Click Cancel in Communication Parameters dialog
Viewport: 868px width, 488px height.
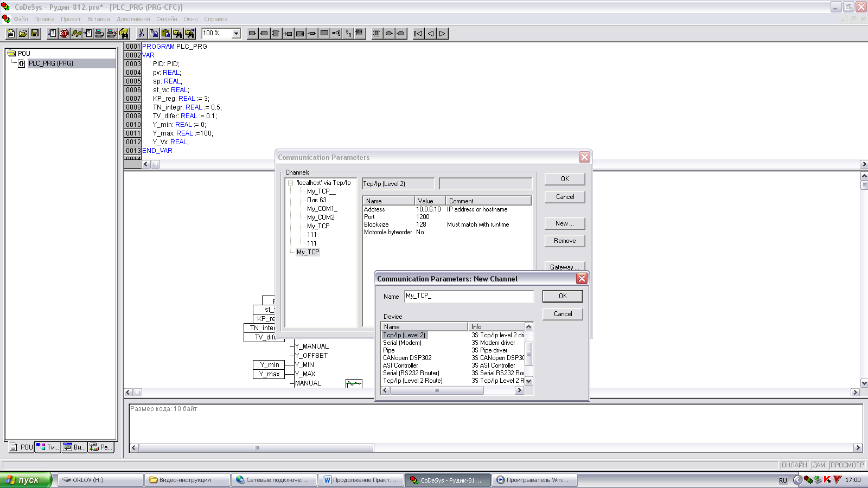click(565, 197)
